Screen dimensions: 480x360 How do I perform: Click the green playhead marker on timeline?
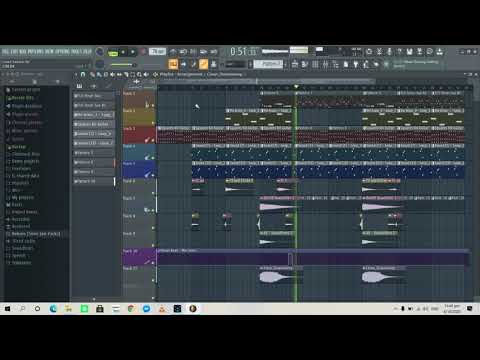[x=296, y=87]
